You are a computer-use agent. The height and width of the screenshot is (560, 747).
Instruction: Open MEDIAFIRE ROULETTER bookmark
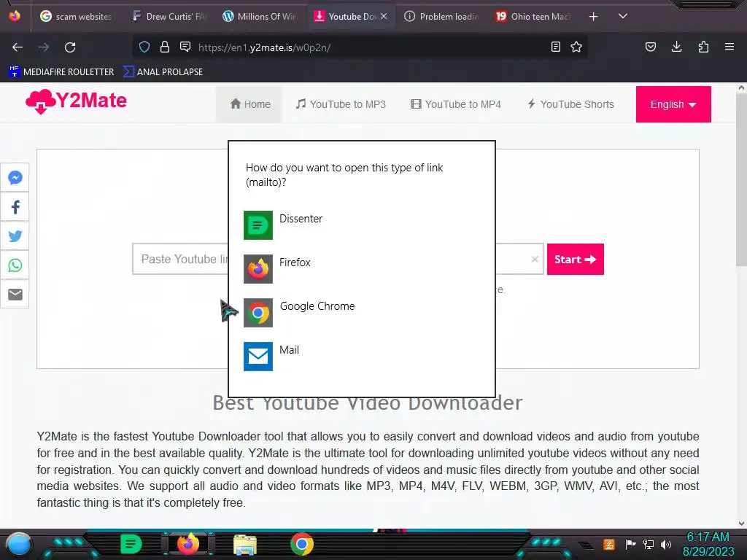coord(61,72)
